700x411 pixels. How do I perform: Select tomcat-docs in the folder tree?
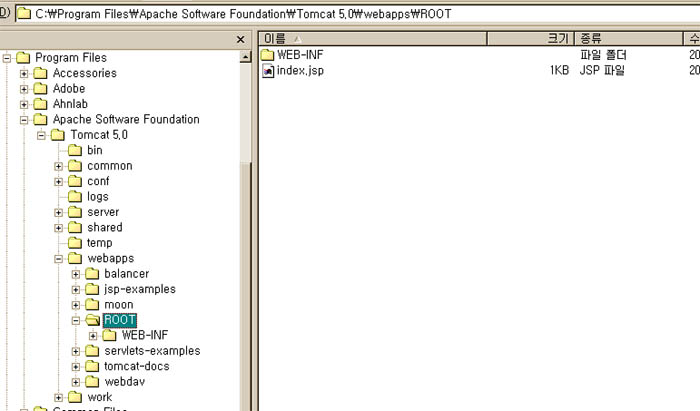click(136, 366)
